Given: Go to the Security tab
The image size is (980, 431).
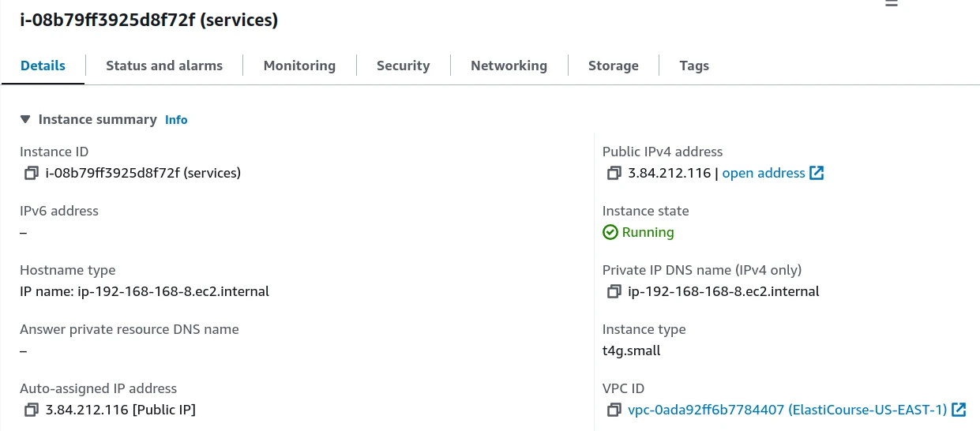Looking at the screenshot, I should click(x=403, y=66).
